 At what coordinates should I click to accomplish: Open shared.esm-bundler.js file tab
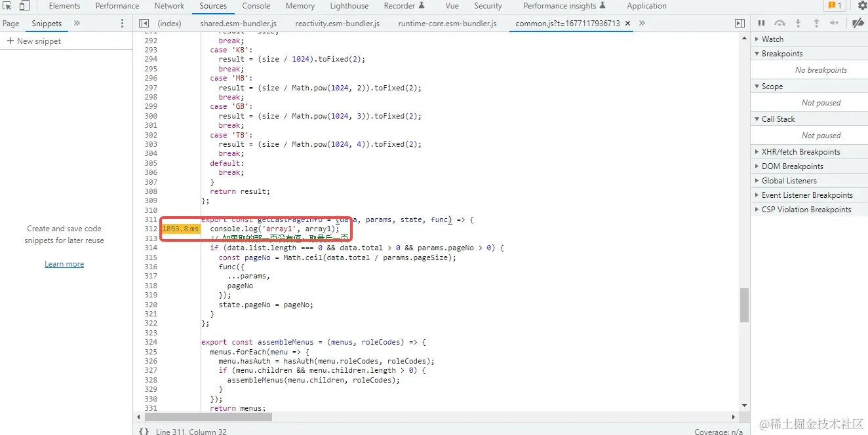coord(239,23)
